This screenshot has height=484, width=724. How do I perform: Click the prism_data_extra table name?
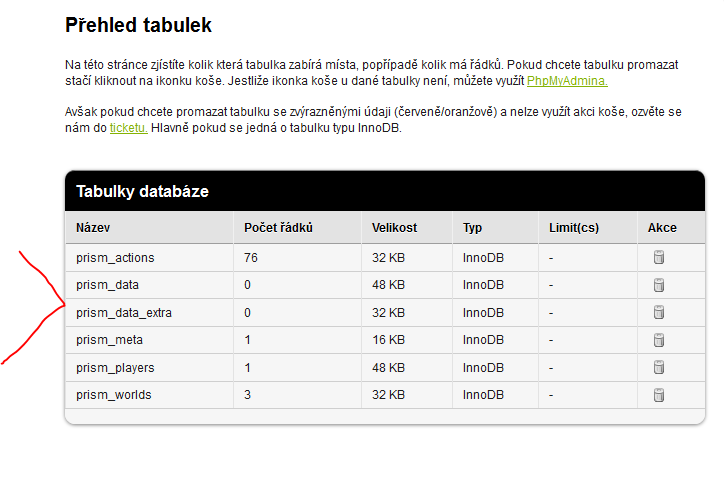[124, 313]
